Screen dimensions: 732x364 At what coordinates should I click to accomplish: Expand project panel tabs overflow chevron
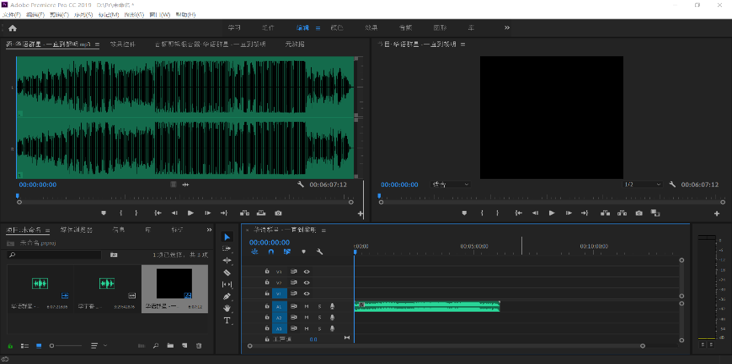[209, 230]
